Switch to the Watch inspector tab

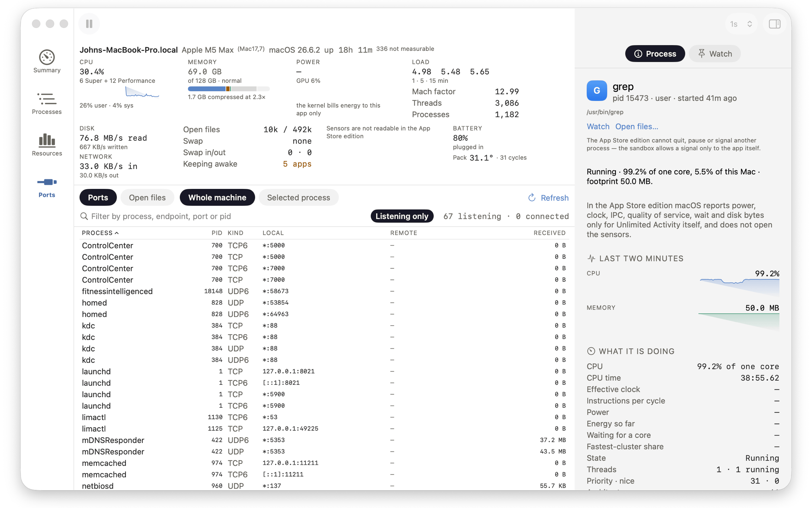(715, 54)
